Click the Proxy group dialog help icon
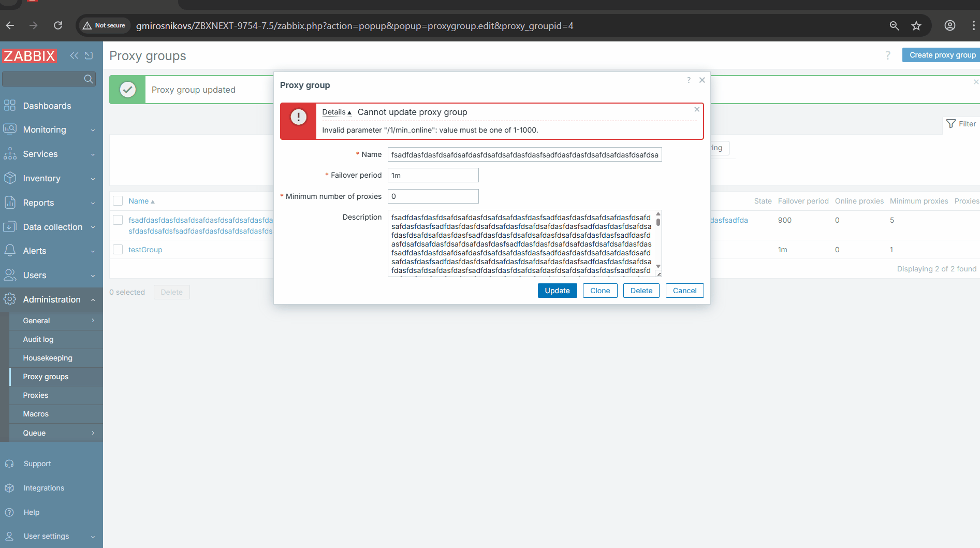980x548 pixels. pyautogui.click(x=689, y=80)
